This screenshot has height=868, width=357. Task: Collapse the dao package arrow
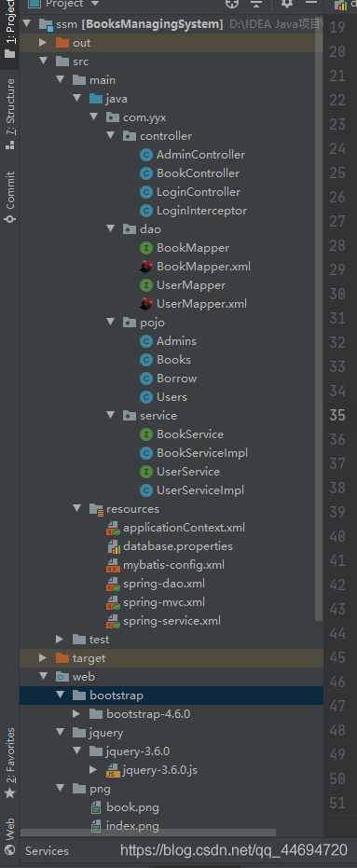(110, 228)
